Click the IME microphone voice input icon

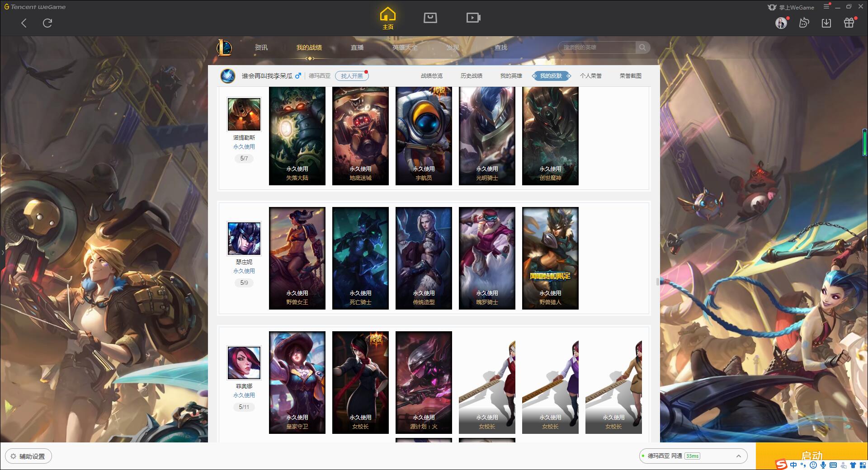coord(823,465)
